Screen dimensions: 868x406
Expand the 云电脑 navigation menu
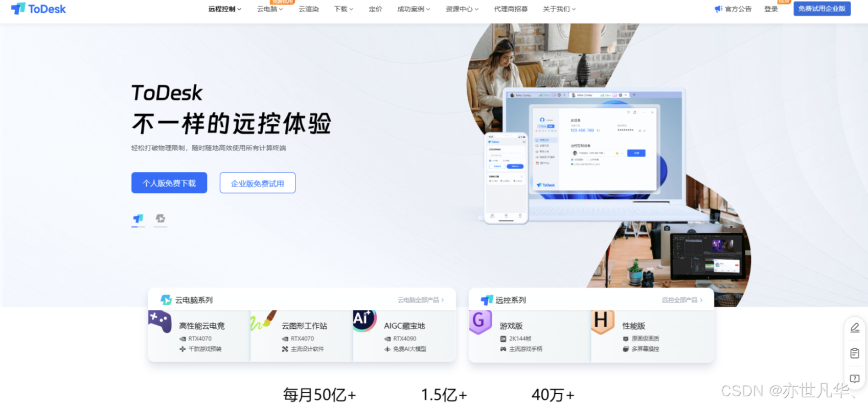(269, 9)
